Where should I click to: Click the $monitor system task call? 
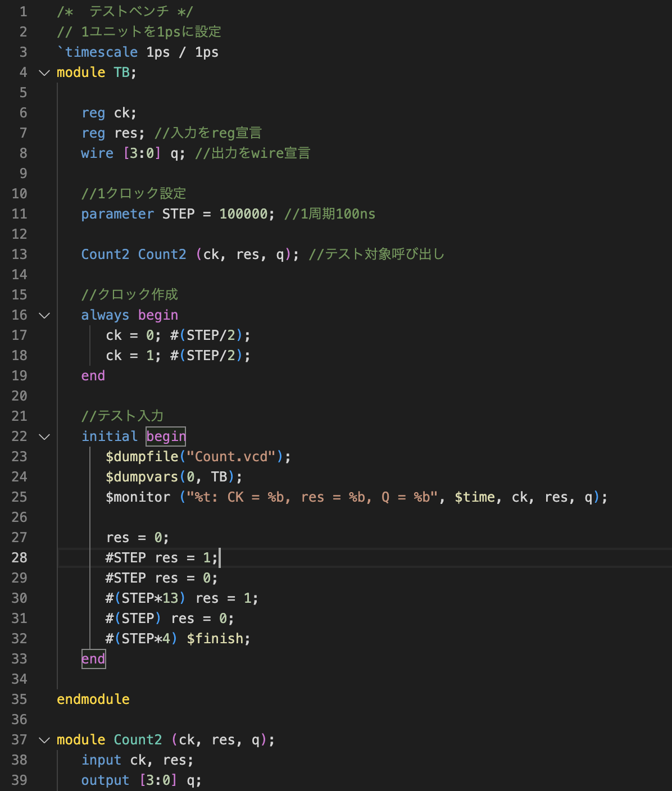tap(138, 497)
